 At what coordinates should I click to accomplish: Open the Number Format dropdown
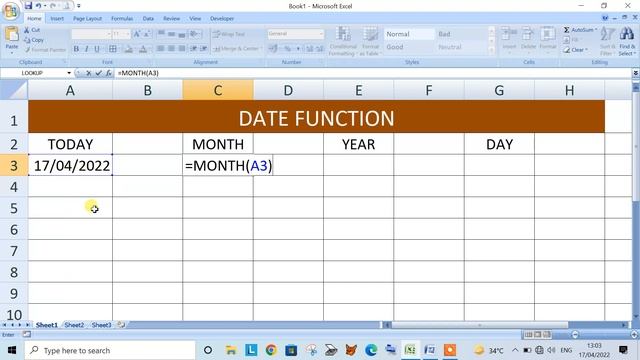(321, 34)
